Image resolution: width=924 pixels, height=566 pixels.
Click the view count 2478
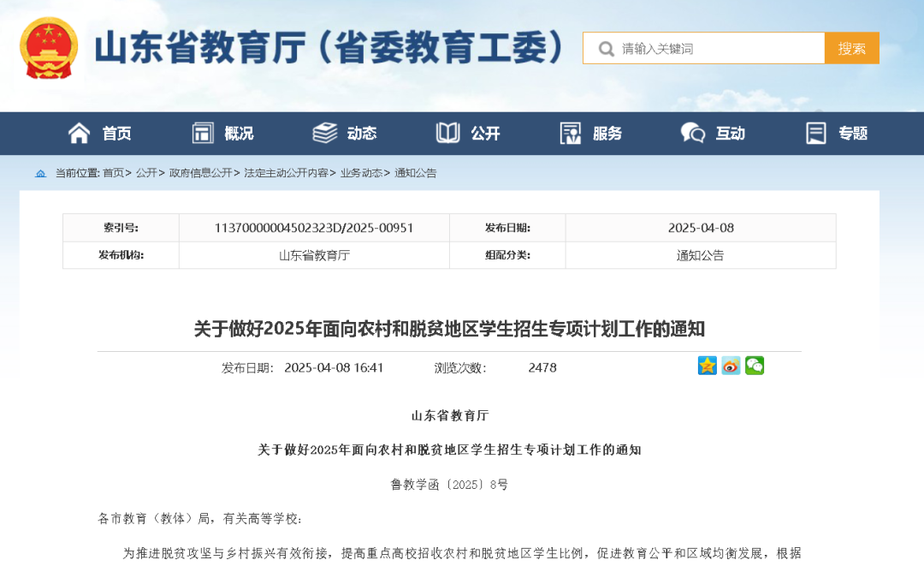pos(542,368)
